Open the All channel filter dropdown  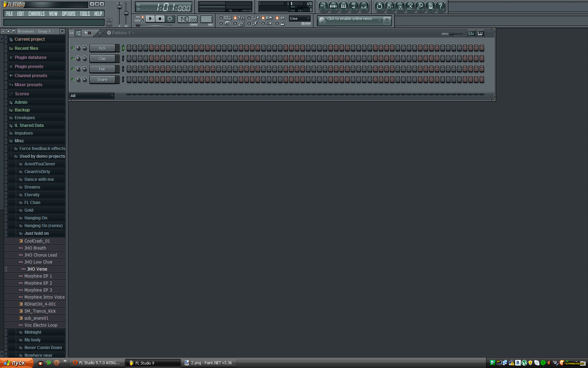coord(92,96)
